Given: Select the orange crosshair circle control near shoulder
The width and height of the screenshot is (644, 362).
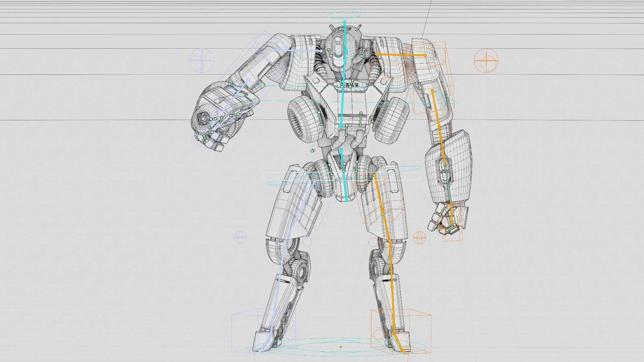Looking at the screenshot, I should [486, 61].
